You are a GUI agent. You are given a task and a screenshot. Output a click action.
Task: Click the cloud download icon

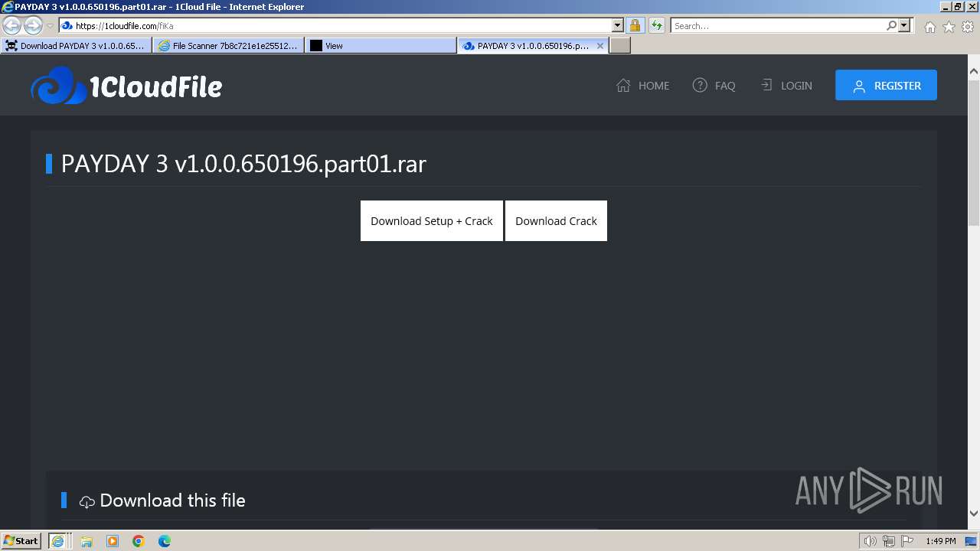click(x=87, y=502)
